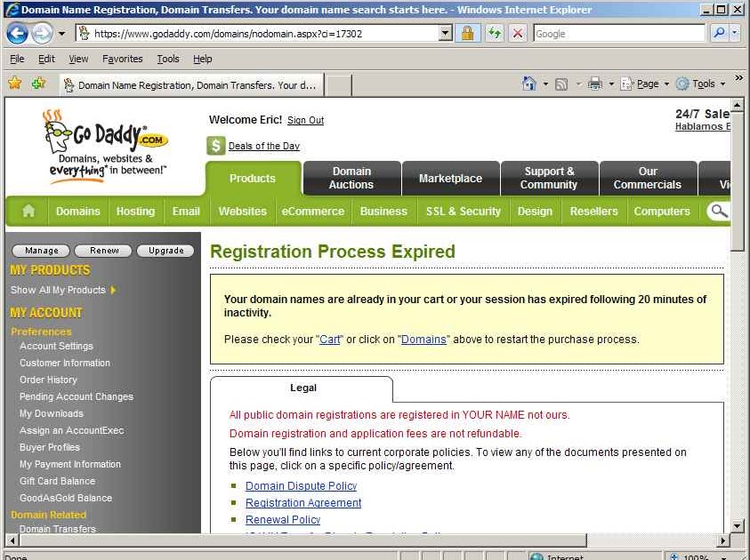Open the Help menu
The height and width of the screenshot is (560, 750).
[202, 60]
